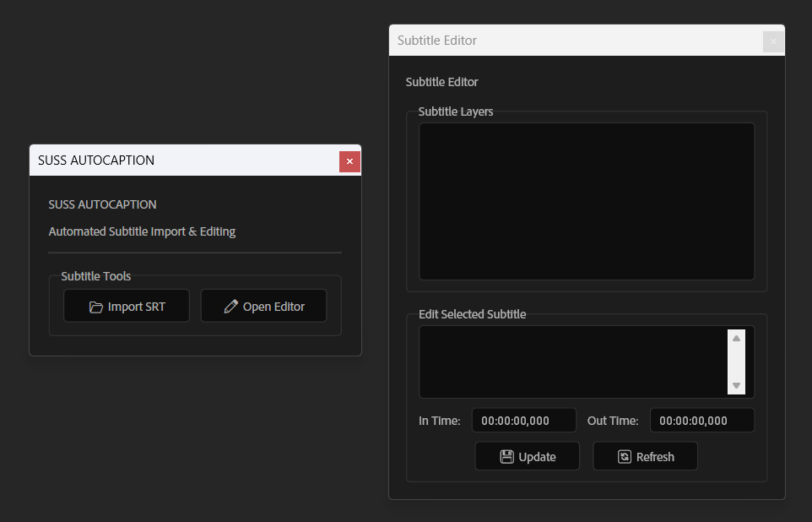Click the refresh arrows icon on Refresh
This screenshot has width=812, height=522.
(625, 457)
